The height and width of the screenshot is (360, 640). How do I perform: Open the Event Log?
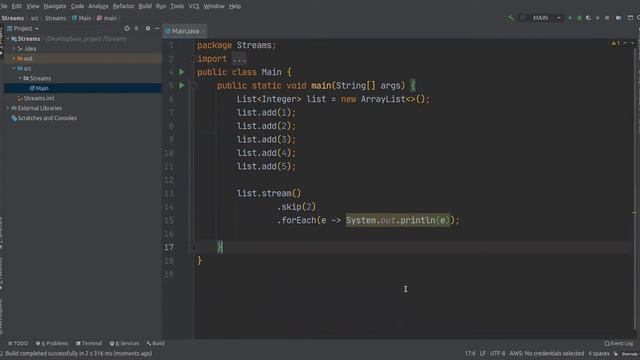pyautogui.click(x=619, y=343)
